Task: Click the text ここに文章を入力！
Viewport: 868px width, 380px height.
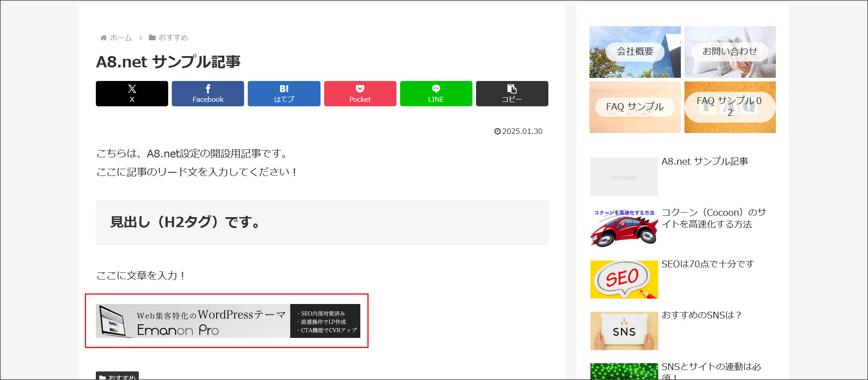Action: pos(141,275)
